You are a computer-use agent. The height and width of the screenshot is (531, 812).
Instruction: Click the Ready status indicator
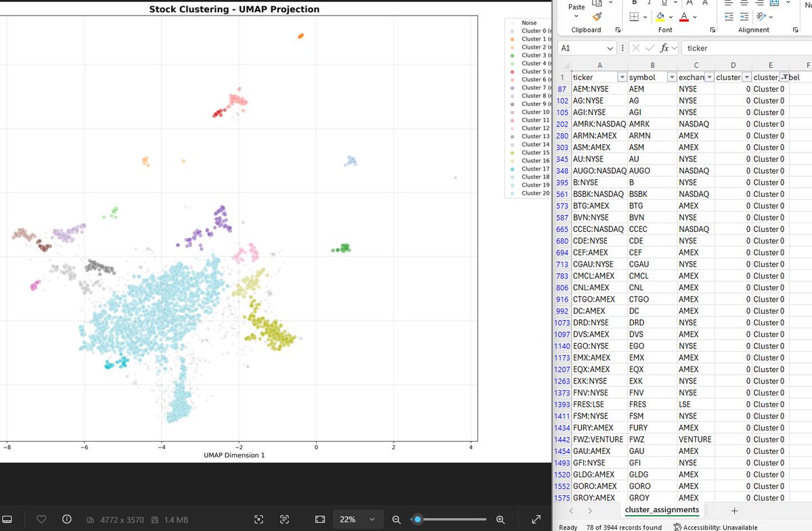[x=568, y=527]
